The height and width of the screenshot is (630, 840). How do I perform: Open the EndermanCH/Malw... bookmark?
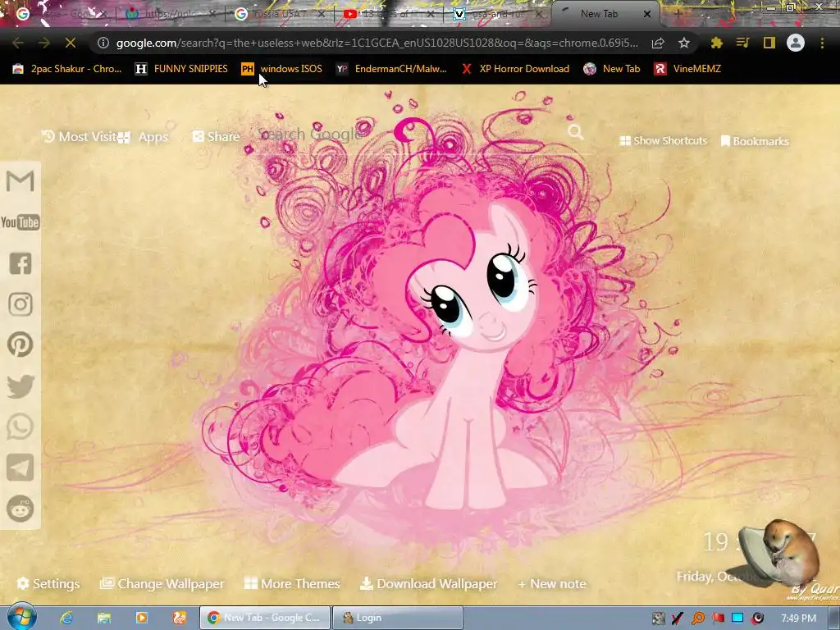point(391,69)
